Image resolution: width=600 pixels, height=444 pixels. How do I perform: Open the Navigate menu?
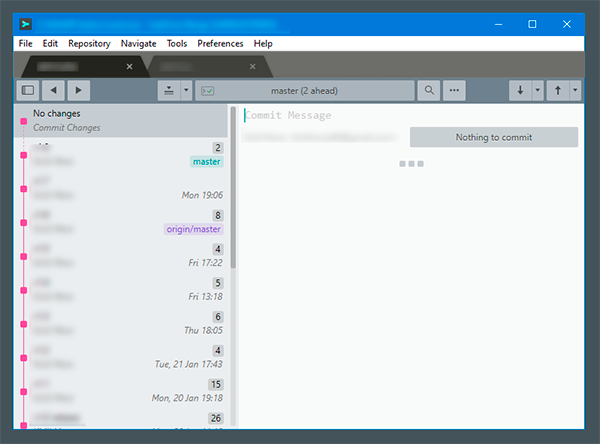pyautogui.click(x=139, y=44)
